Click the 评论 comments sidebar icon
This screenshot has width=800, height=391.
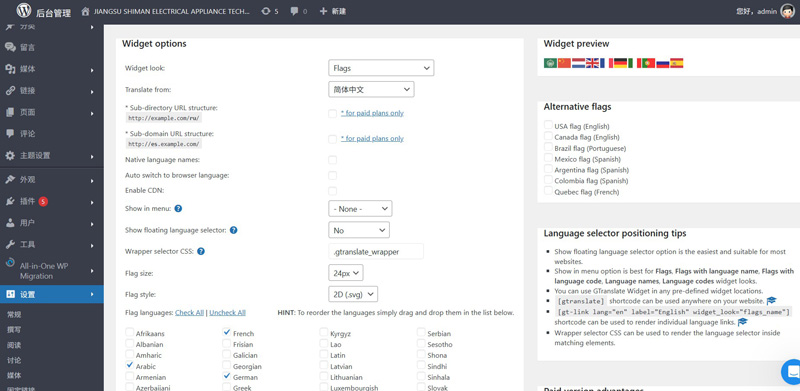[x=10, y=134]
